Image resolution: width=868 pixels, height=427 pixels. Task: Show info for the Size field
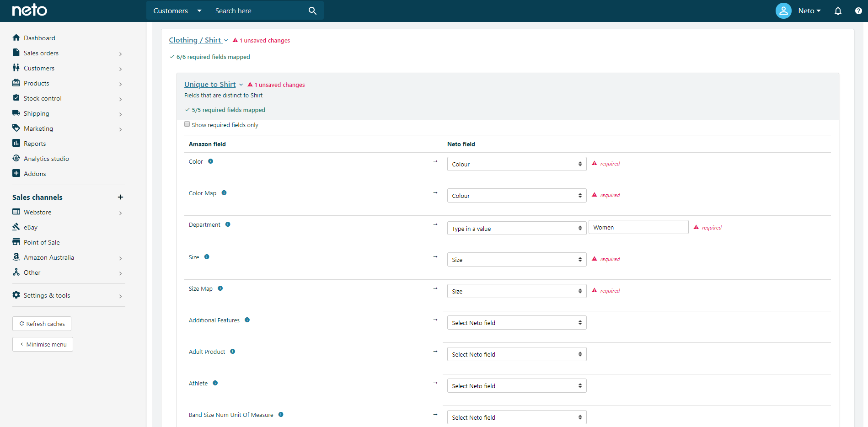point(207,257)
